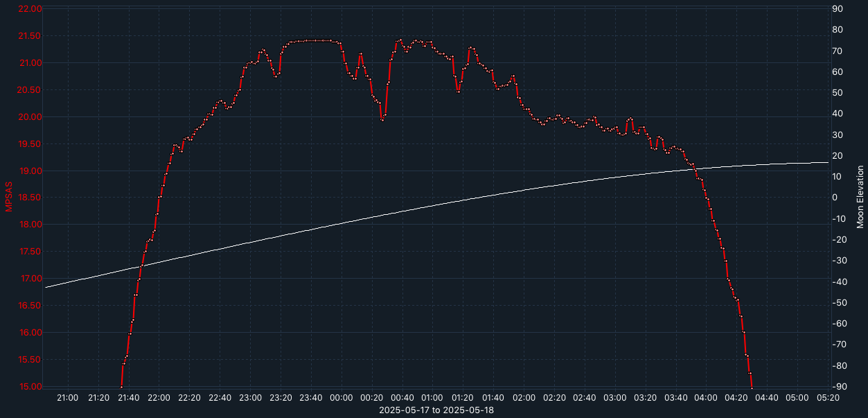868x418 pixels.
Task: Click the -40 Moon Elevation axis value
Action: click(838, 282)
